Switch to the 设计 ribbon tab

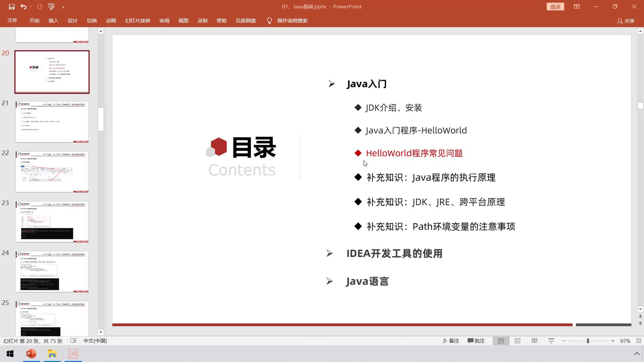pyautogui.click(x=72, y=21)
